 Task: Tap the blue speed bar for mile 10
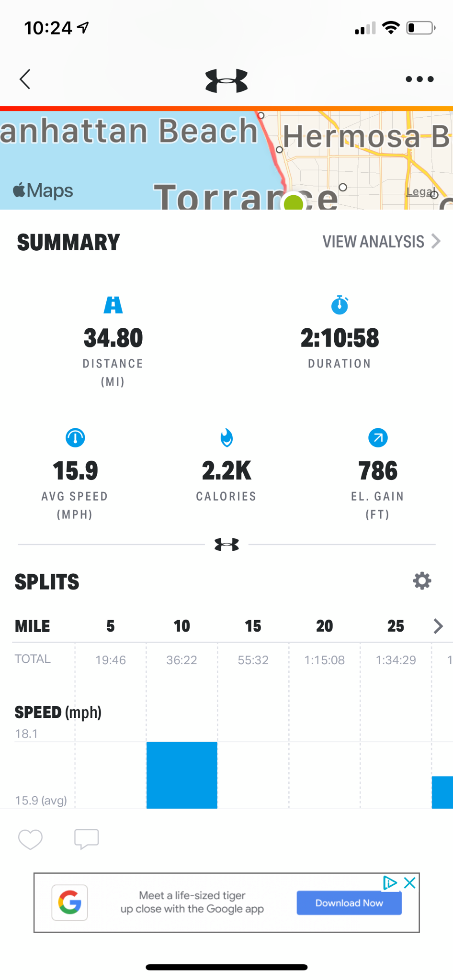tap(181, 775)
